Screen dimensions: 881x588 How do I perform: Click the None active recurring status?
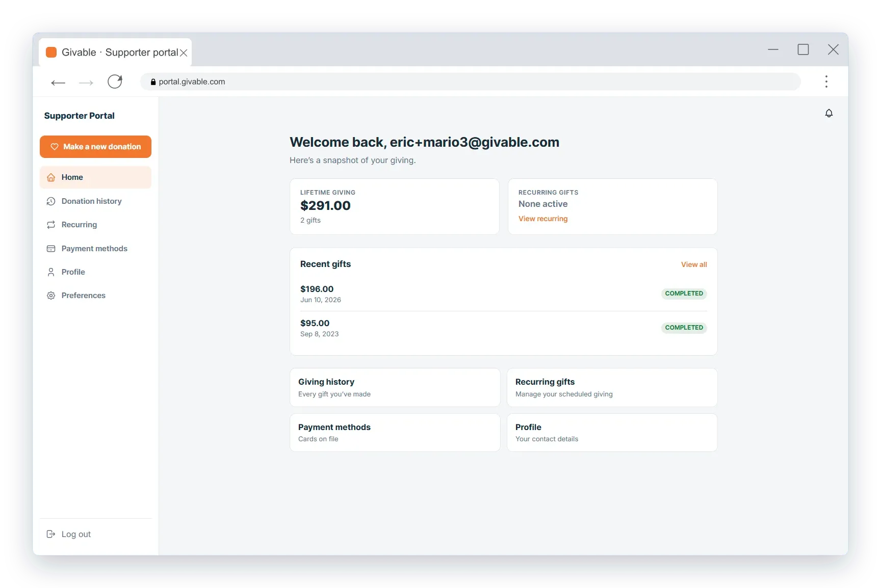(543, 204)
